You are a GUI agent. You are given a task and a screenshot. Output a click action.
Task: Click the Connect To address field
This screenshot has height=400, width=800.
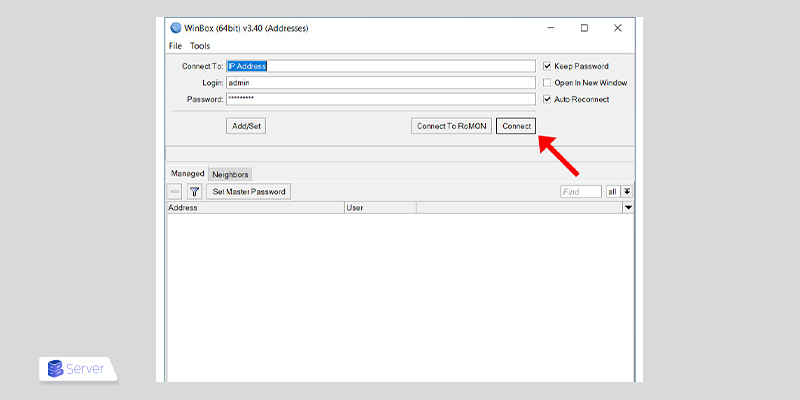pos(381,66)
